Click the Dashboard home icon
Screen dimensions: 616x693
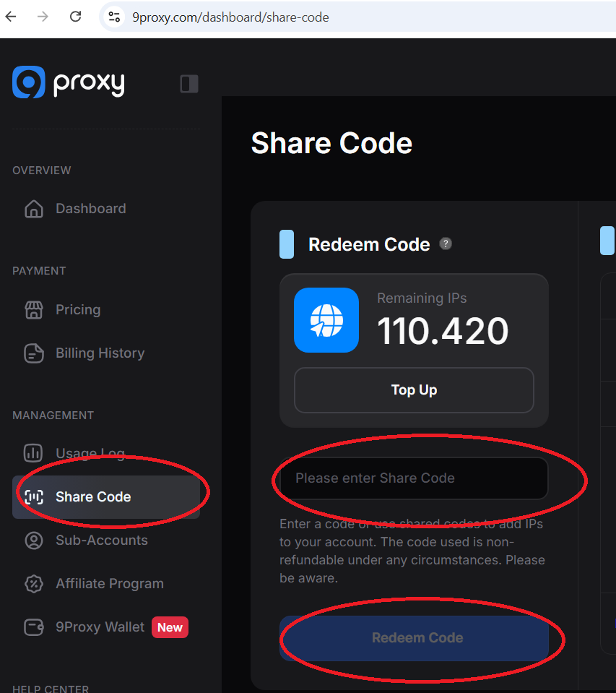click(x=33, y=209)
